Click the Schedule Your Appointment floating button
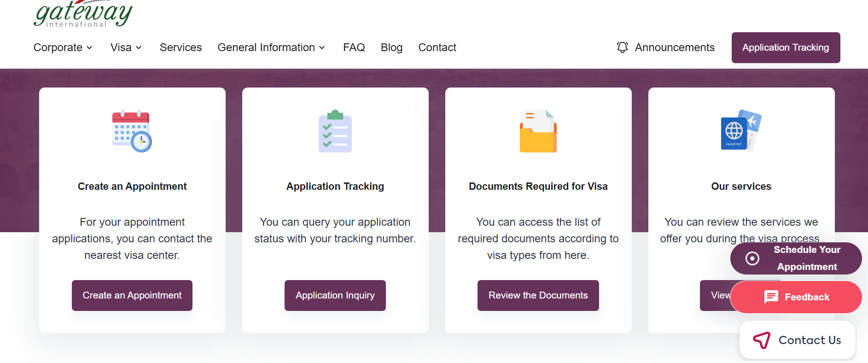This screenshot has width=868, height=363. click(x=796, y=258)
